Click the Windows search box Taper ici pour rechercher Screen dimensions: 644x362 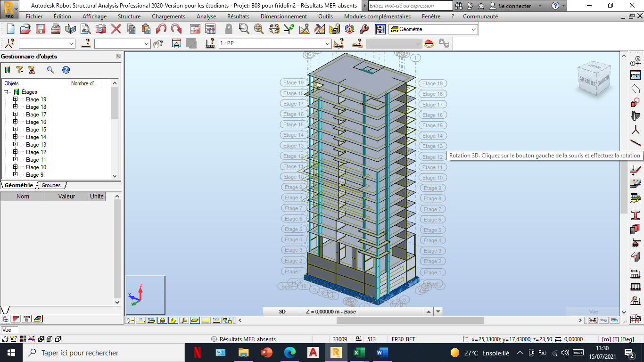(103, 353)
